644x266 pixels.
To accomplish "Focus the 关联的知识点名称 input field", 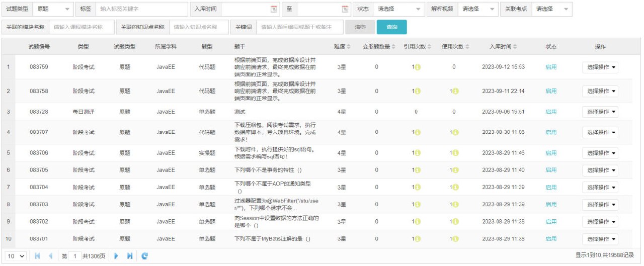I will click(199, 27).
